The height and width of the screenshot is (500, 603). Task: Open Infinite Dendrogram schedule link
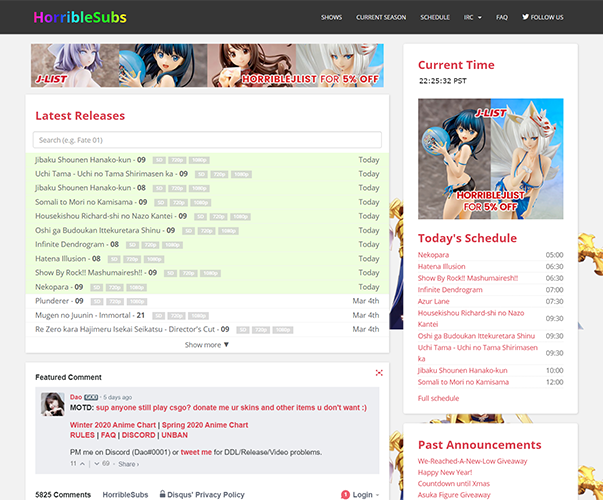(x=450, y=290)
